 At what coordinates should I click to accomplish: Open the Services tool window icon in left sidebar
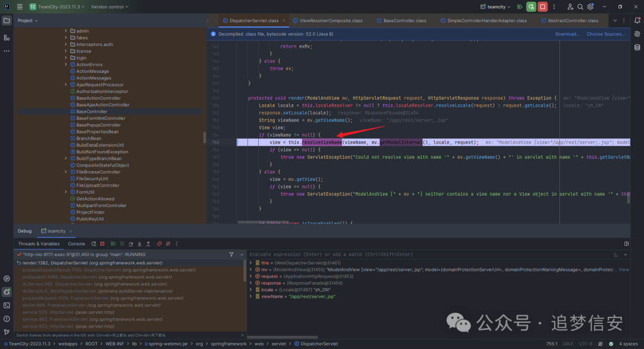(7, 278)
